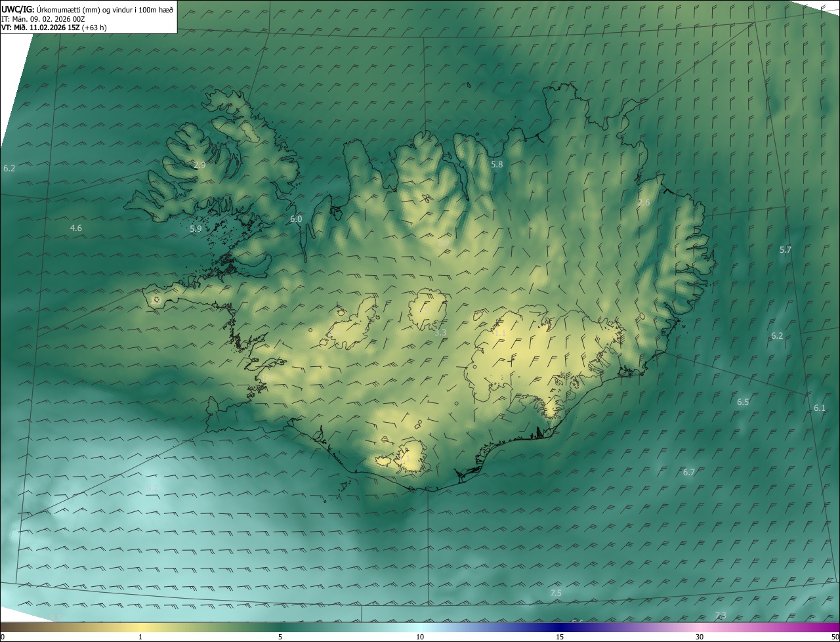Click the 6.2 label at the far west edge
This screenshot has height=642, width=840.
coord(9,169)
